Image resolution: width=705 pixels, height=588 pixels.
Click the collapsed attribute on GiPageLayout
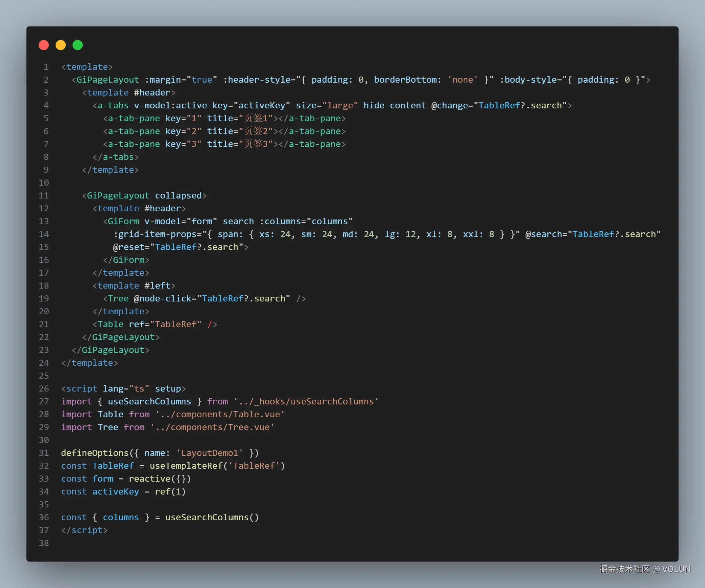(179, 195)
